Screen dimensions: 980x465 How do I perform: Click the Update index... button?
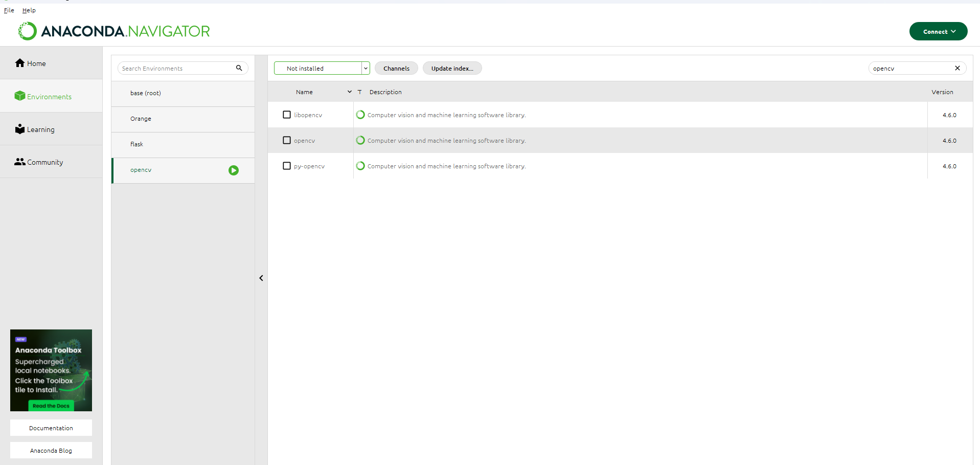[x=452, y=68]
